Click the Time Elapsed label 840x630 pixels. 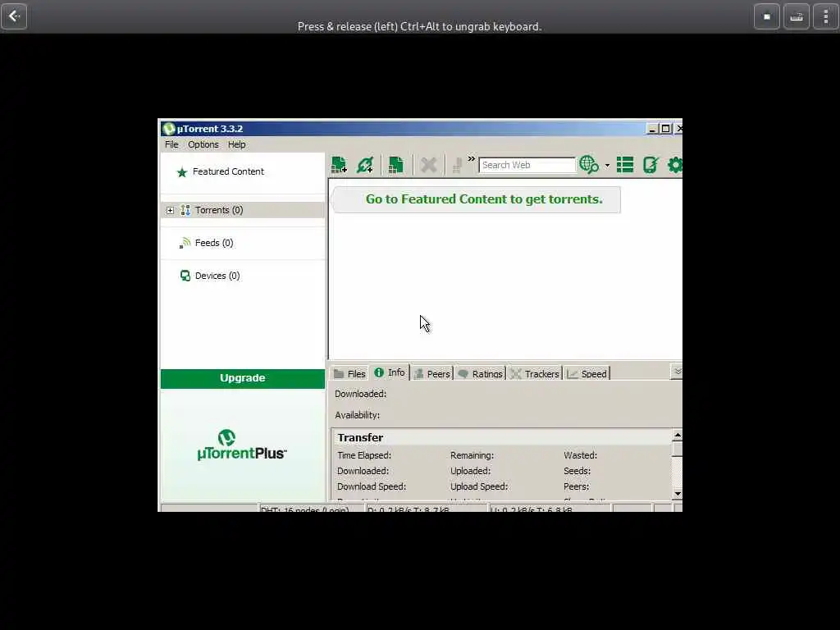(x=364, y=455)
